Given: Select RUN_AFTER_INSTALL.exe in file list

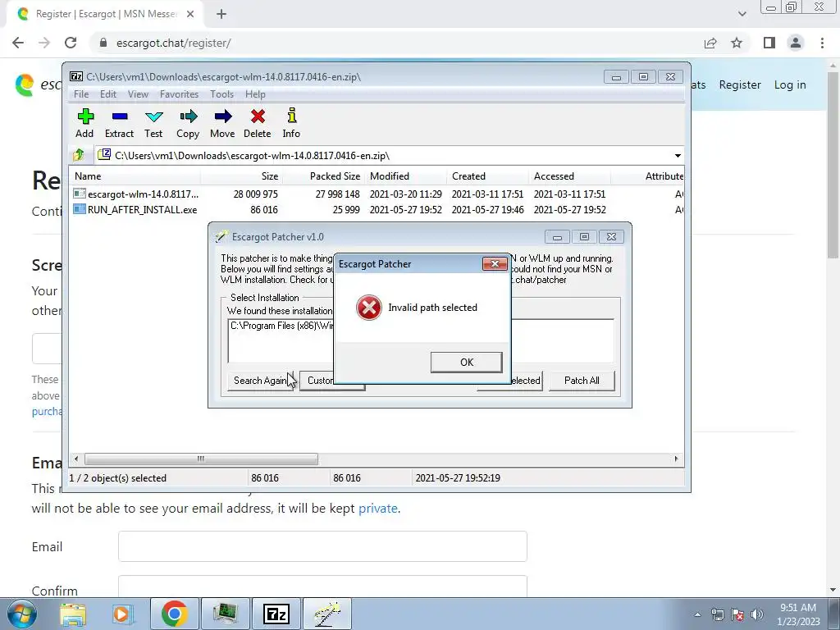Looking at the screenshot, I should coord(377,209).
